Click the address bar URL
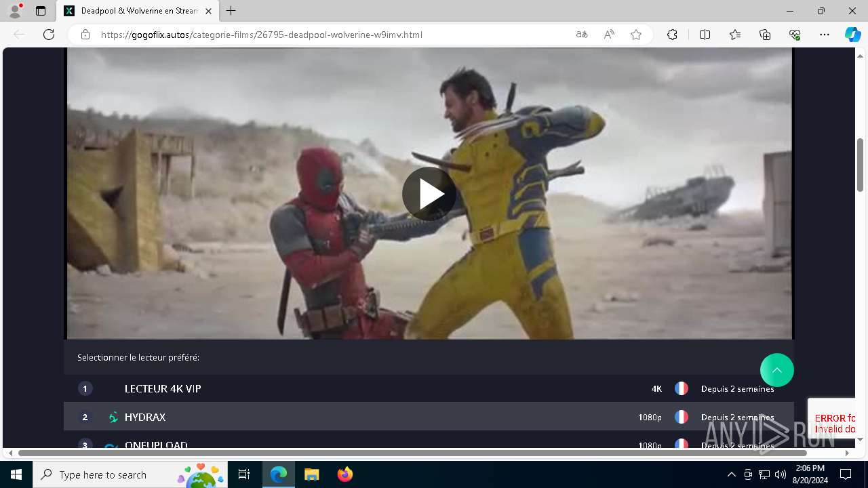868x488 pixels. point(262,35)
